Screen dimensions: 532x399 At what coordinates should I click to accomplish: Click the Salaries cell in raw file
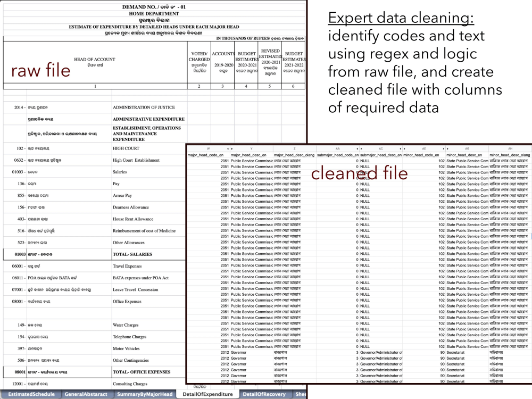pyautogui.click(x=149, y=172)
